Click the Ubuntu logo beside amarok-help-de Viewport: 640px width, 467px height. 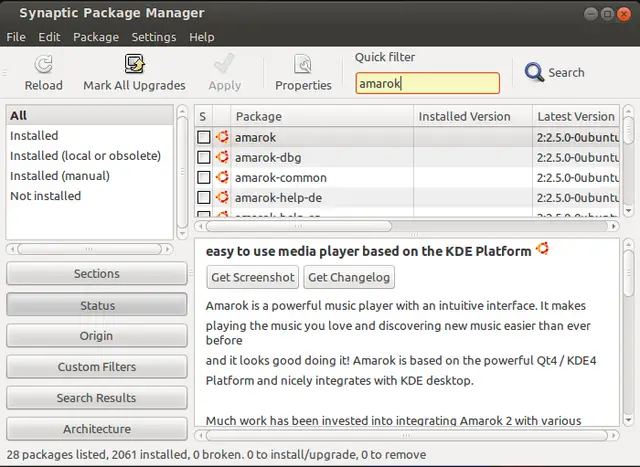(222, 197)
